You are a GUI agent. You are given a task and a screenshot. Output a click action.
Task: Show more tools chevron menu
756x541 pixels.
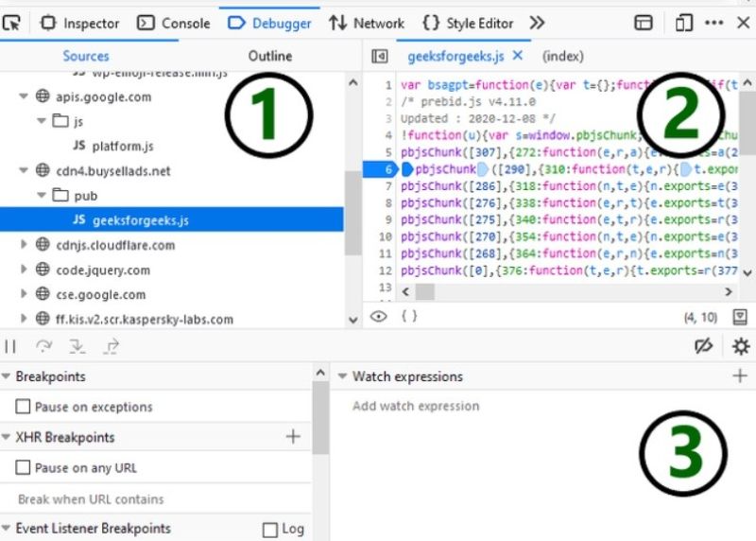537,23
